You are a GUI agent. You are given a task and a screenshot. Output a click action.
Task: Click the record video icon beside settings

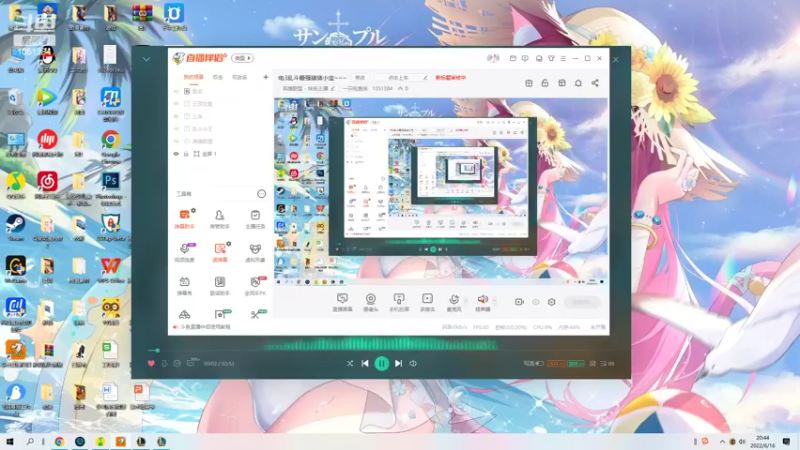(x=519, y=302)
